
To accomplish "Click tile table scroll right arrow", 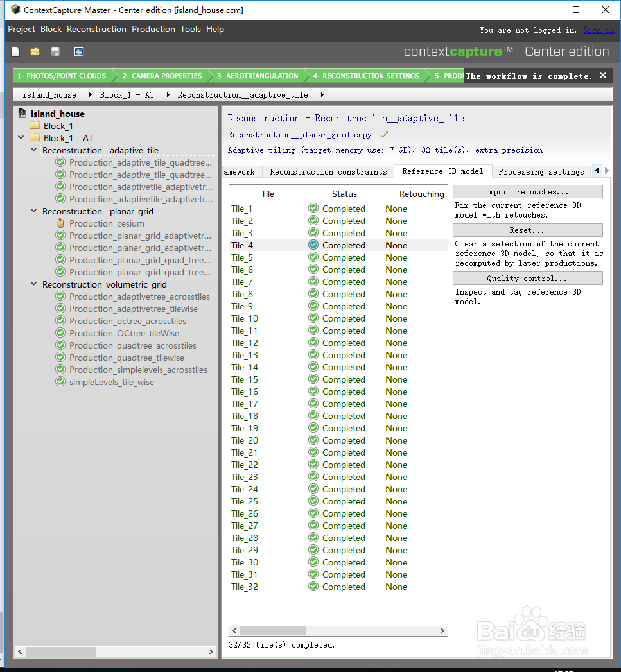I will 442,630.
